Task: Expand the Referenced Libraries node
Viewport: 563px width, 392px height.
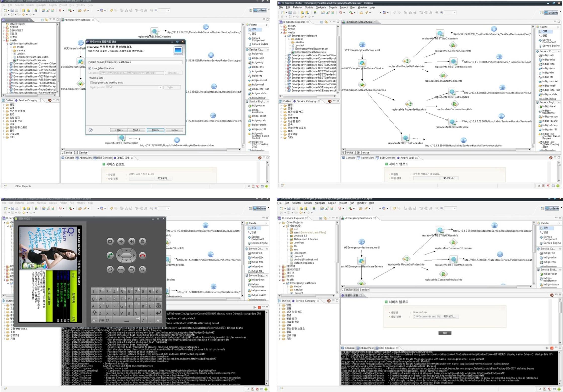Action: click(288, 239)
